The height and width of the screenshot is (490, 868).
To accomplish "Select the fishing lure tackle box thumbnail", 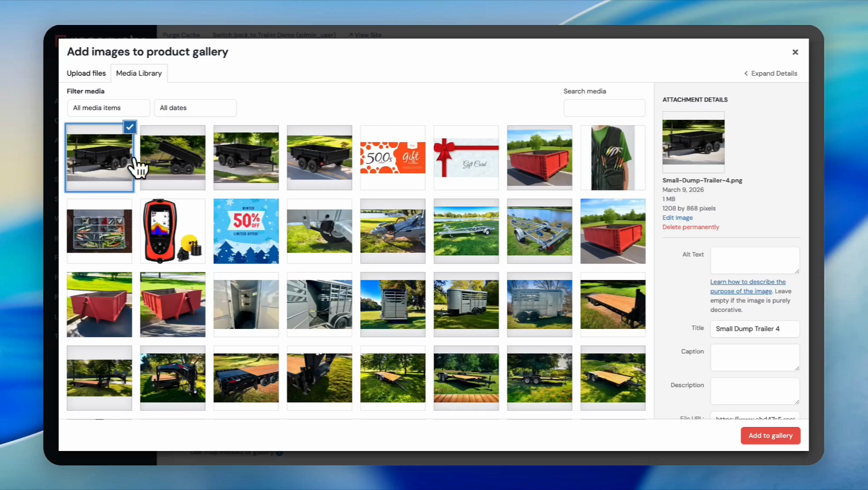I will (x=99, y=231).
